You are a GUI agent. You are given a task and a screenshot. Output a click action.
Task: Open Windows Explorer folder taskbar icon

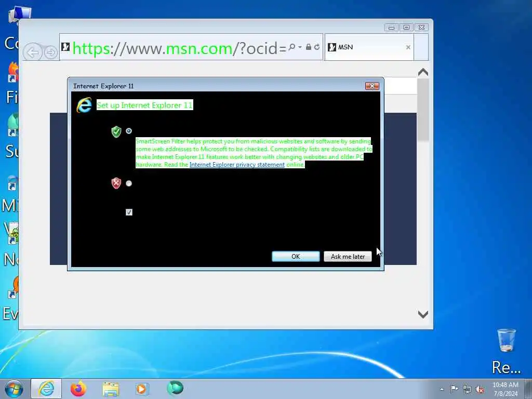111,389
